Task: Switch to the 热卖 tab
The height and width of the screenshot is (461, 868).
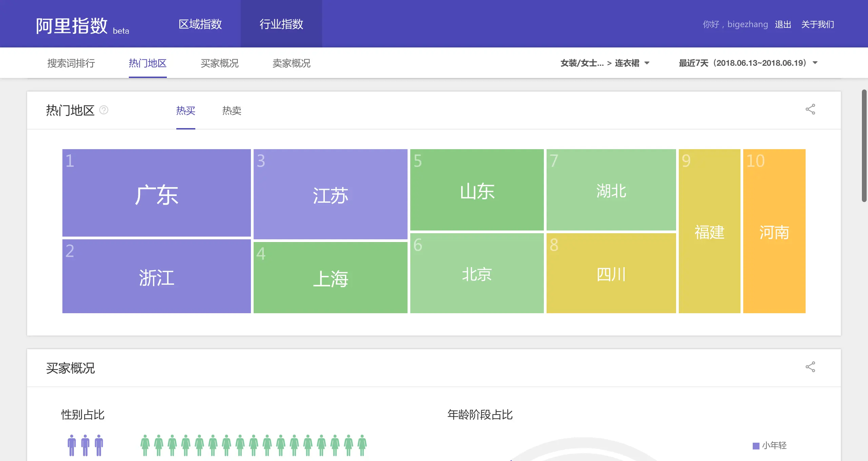Action: pyautogui.click(x=232, y=111)
